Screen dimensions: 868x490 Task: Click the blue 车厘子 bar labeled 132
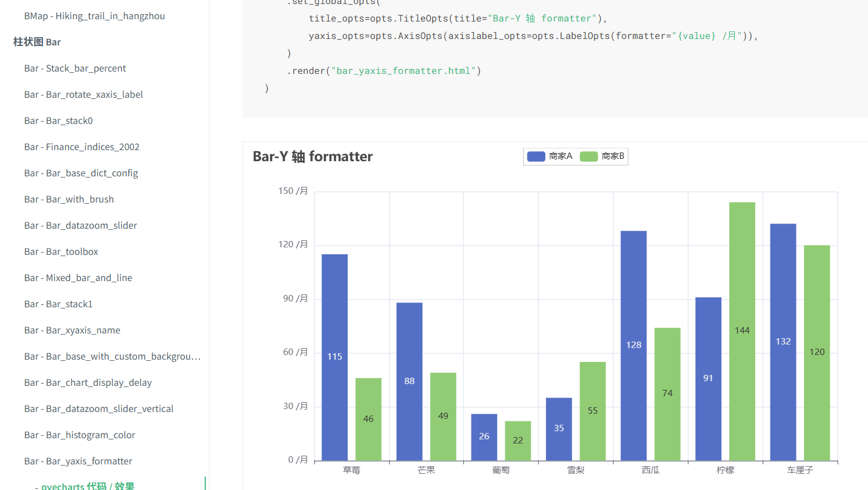pyautogui.click(x=783, y=342)
